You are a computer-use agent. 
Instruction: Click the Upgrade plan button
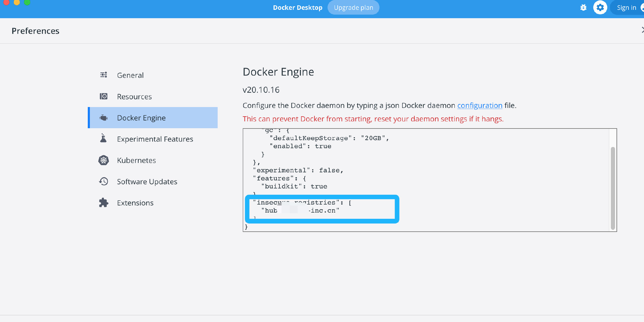(353, 7)
